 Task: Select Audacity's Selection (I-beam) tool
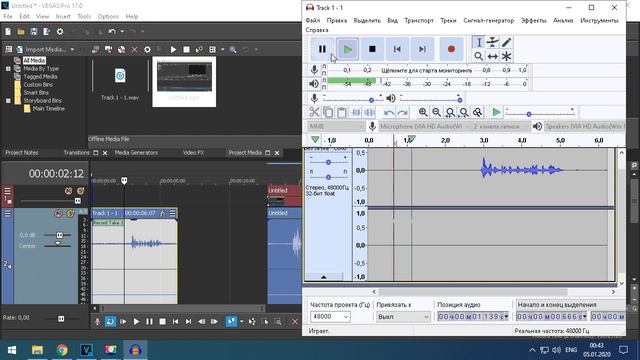tap(479, 42)
